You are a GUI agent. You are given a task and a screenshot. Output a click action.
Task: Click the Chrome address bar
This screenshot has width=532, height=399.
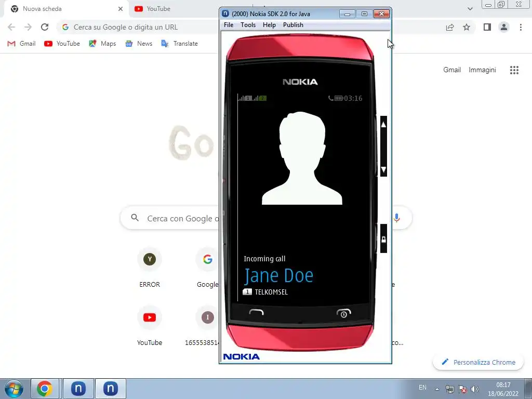click(138, 27)
